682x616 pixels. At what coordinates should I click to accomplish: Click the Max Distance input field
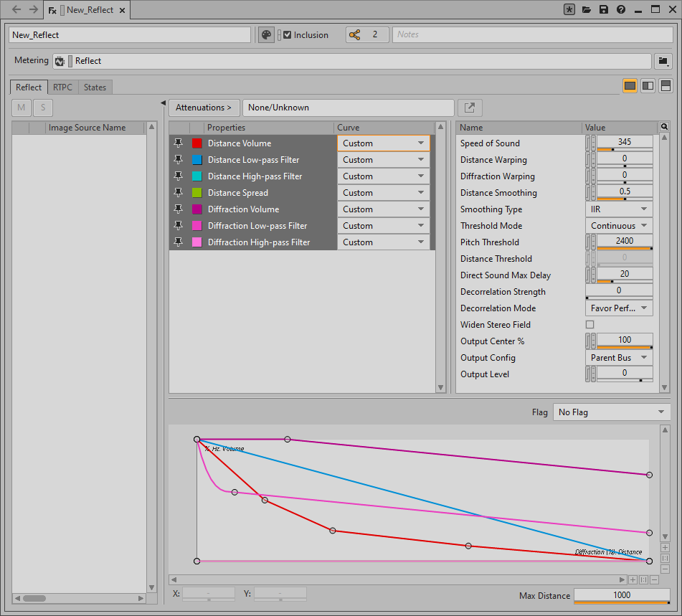coord(621,595)
